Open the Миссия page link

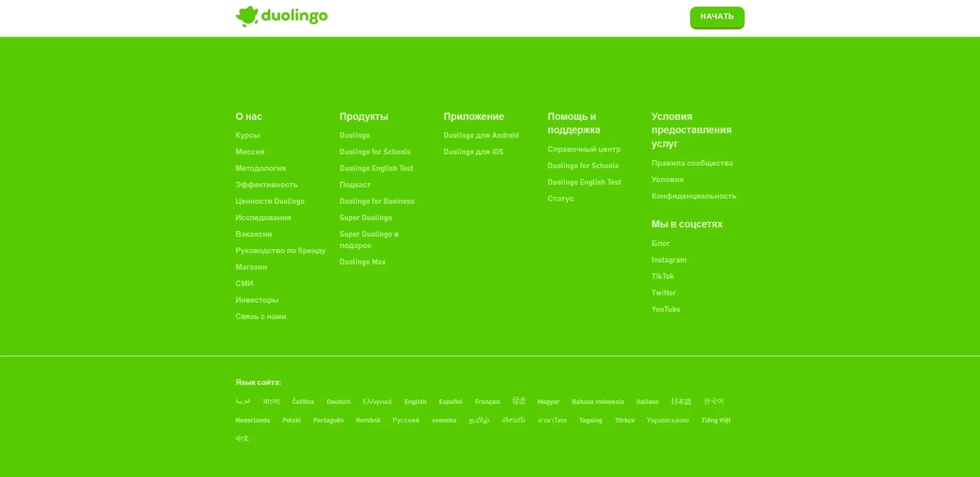click(250, 152)
